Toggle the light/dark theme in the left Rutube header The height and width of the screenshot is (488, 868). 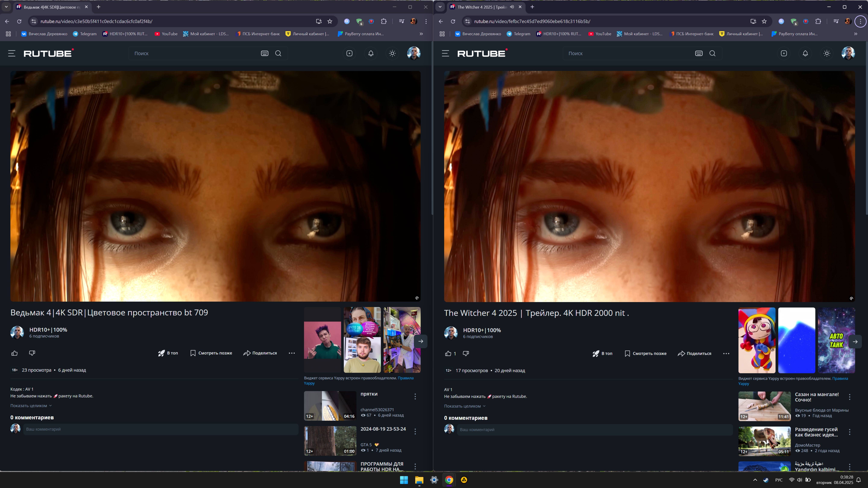(392, 53)
